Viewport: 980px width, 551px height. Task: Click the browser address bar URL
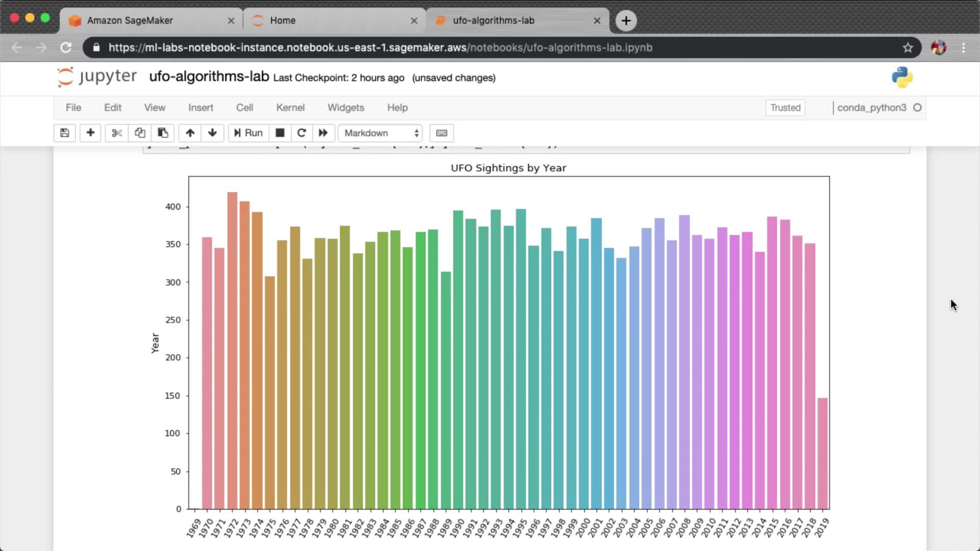click(x=380, y=47)
